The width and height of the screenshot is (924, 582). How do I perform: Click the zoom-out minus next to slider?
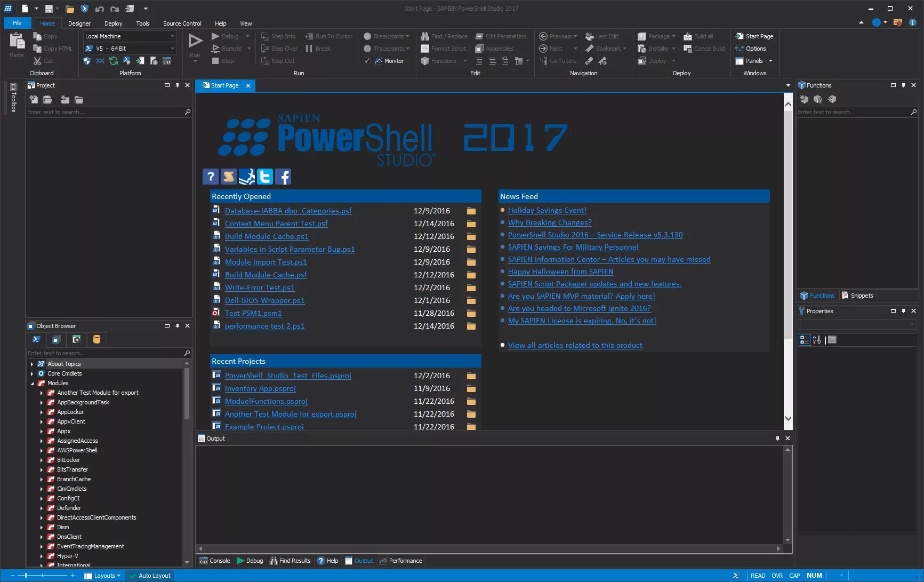click(x=12, y=576)
